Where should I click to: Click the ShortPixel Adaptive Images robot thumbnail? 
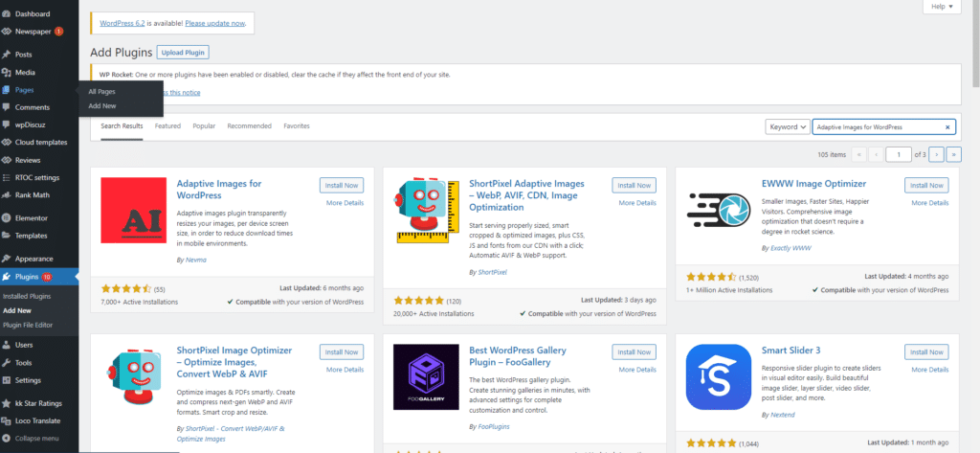click(426, 210)
